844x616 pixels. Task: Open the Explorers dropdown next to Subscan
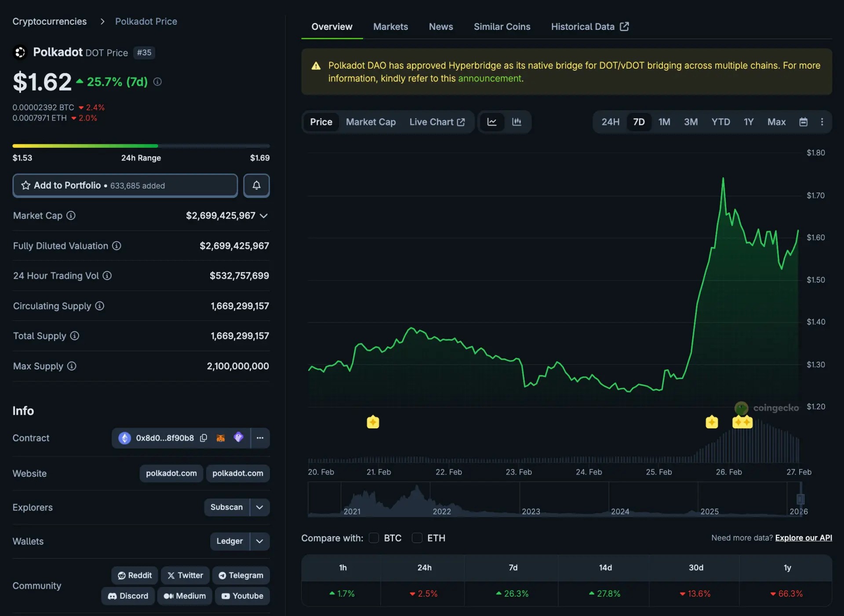(x=259, y=507)
